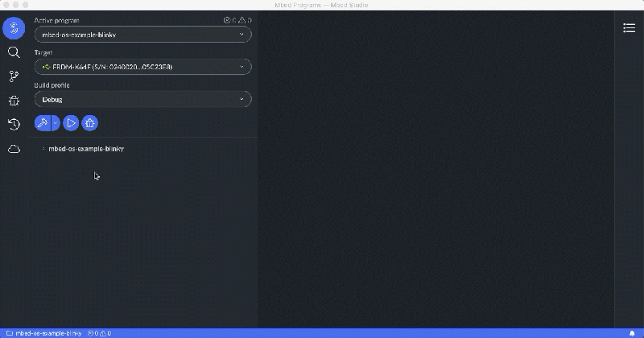Click mbed-os-example-blinky folder in status bar

(44, 333)
